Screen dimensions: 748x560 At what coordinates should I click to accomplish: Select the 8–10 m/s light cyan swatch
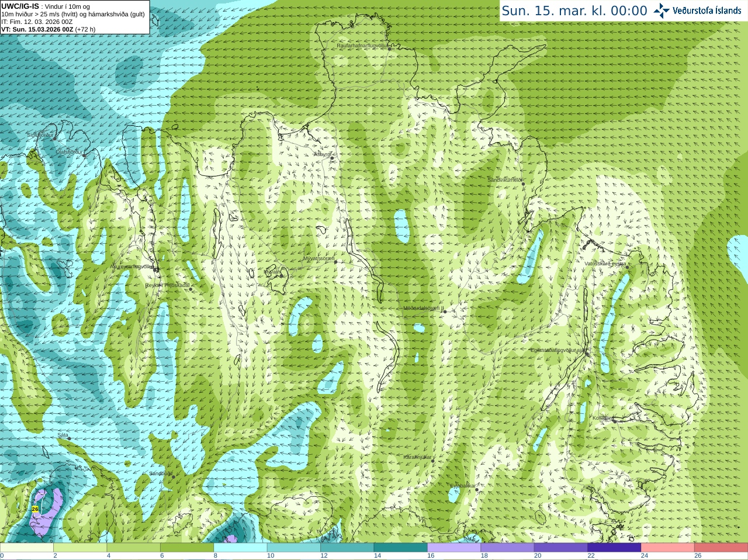(240, 548)
